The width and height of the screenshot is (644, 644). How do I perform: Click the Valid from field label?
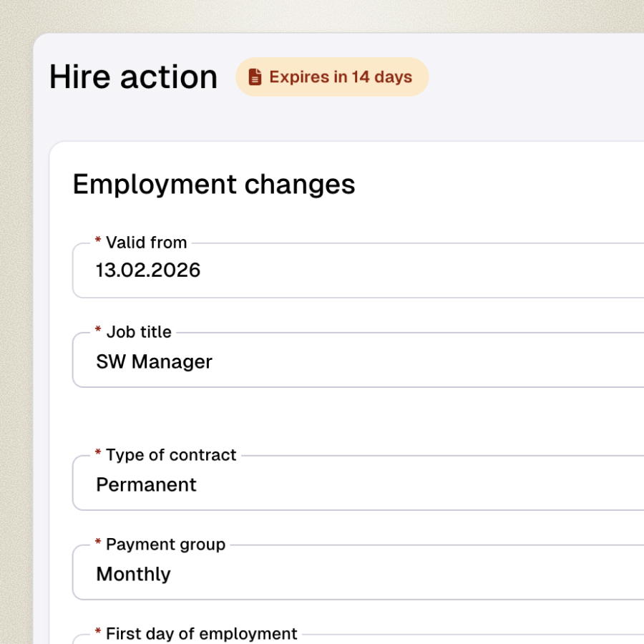point(146,242)
